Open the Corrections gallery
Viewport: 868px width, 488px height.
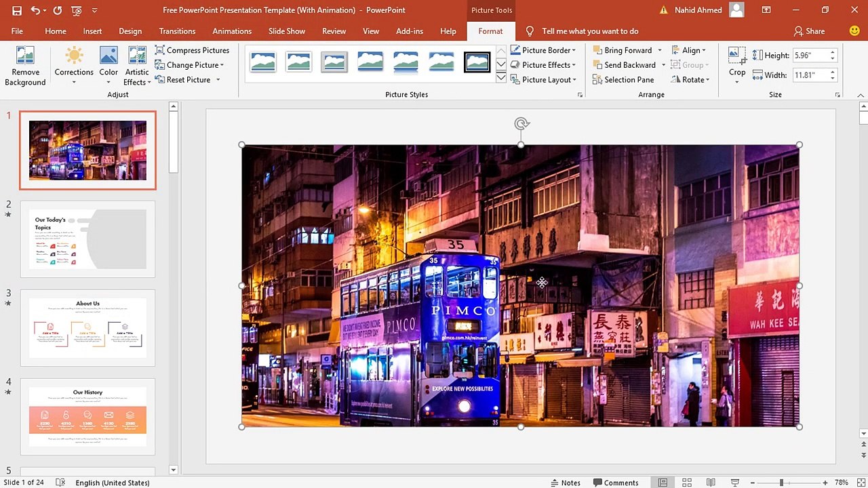(74, 66)
